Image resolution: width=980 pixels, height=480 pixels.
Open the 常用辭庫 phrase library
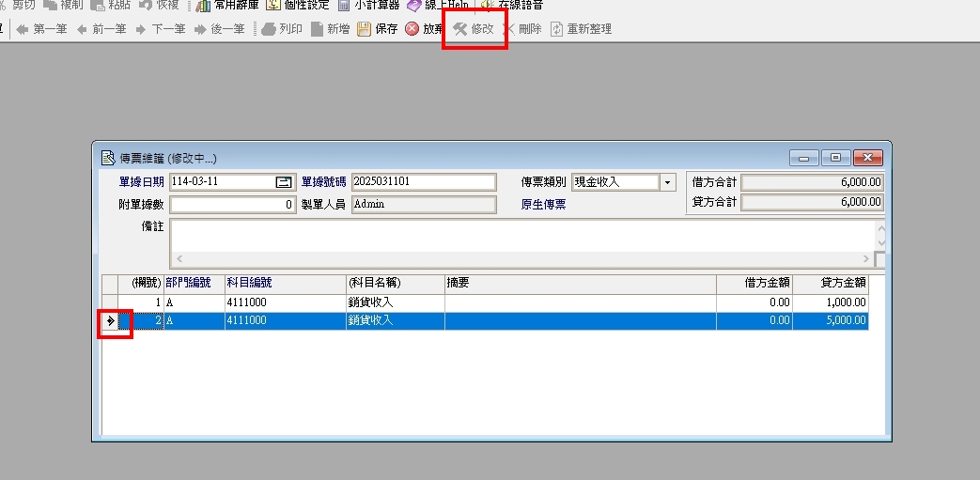click(203, 5)
